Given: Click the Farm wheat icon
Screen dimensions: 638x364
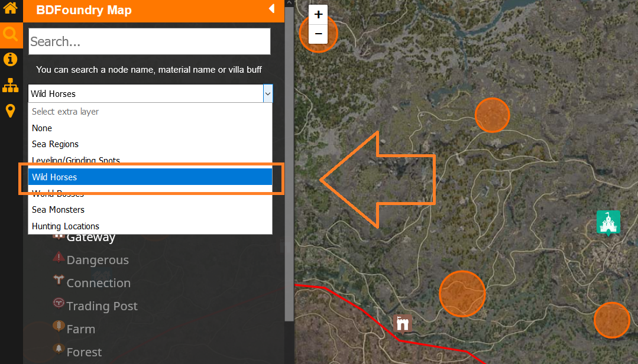Looking at the screenshot, I should tap(59, 326).
